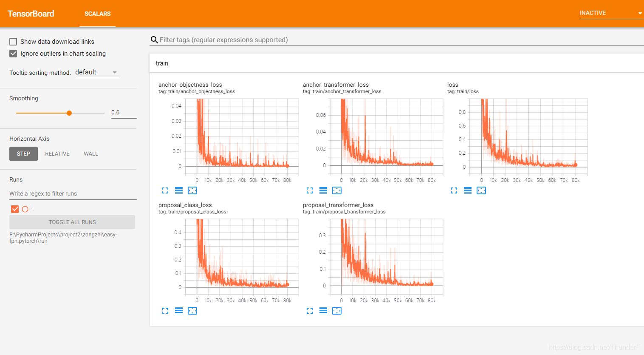This screenshot has width=644, height=355.
Task: Expand the loss chart to full size
Action: pyautogui.click(x=454, y=190)
